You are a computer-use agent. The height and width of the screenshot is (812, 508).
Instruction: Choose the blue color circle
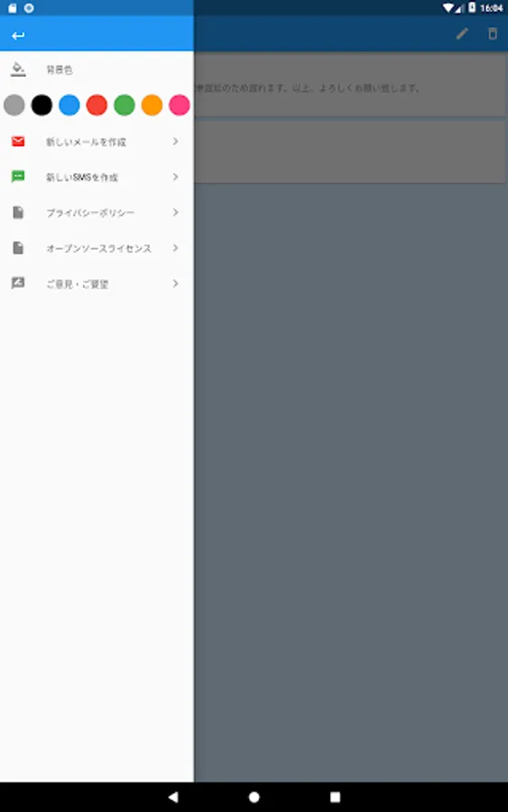click(69, 106)
